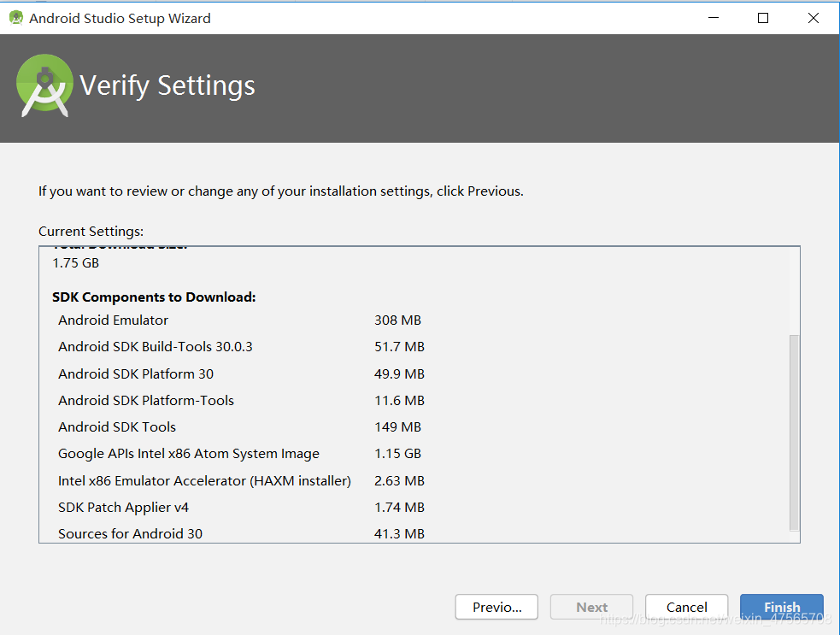Click the settings list vertical scrollbar thumb
This screenshot has height=635, width=840.
point(794,432)
